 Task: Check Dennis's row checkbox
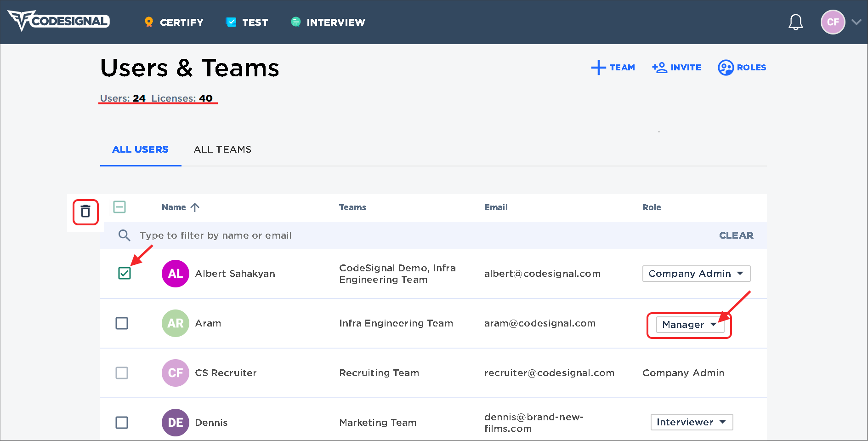point(121,422)
